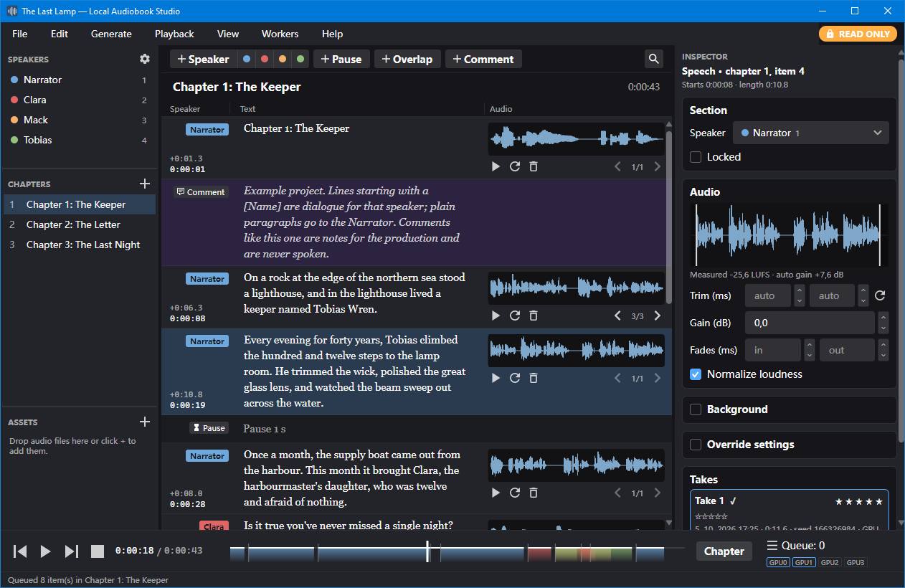Regenerate audio for 'Once a month' line
The image size is (905, 588).
click(x=515, y=493)
